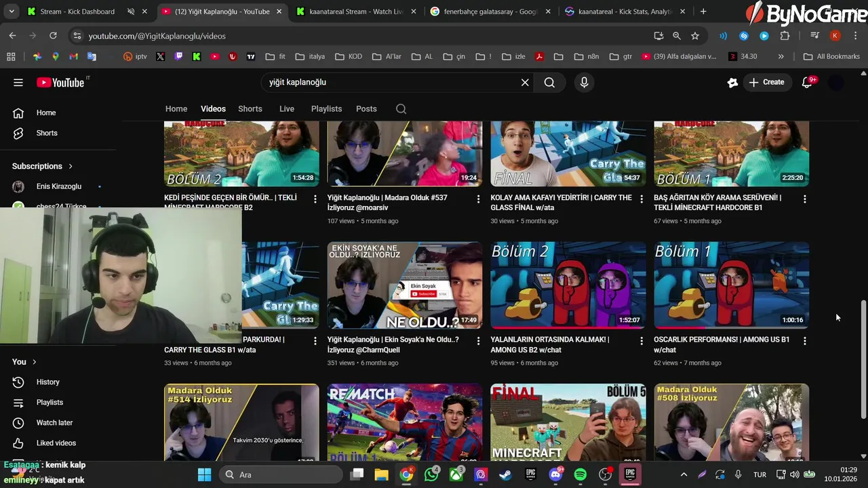868x488 pixels.
Task: Open options for CARRY THE GLASS FİNAL video
Action: coord(642,199)
